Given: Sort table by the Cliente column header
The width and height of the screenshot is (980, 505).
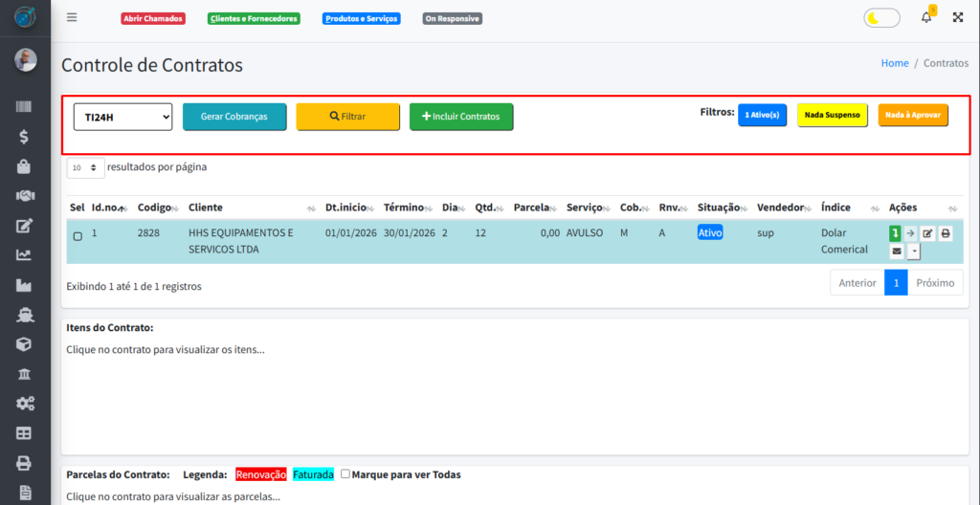Looking at the screenshot, I should [206, 208].
